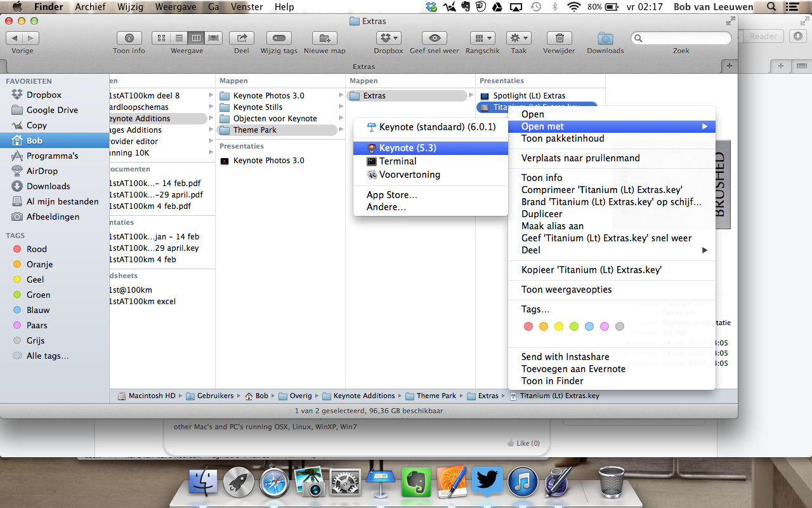
Task: Select Programma's in the sidebar
Action: pos(55,156)
